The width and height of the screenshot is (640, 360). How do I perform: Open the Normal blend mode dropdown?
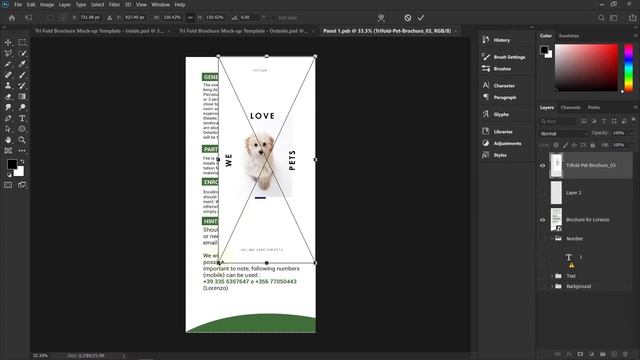click(x=564, y=133)
